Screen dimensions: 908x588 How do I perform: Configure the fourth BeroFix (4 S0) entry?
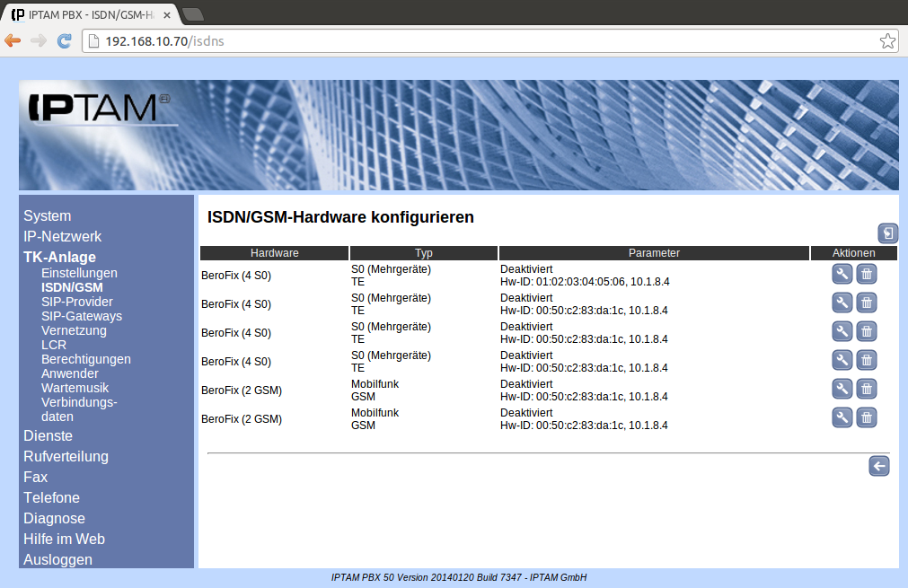click(842, 361)
